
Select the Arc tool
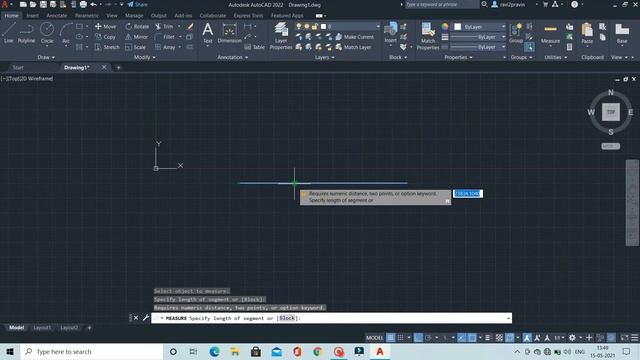(66, 33)
